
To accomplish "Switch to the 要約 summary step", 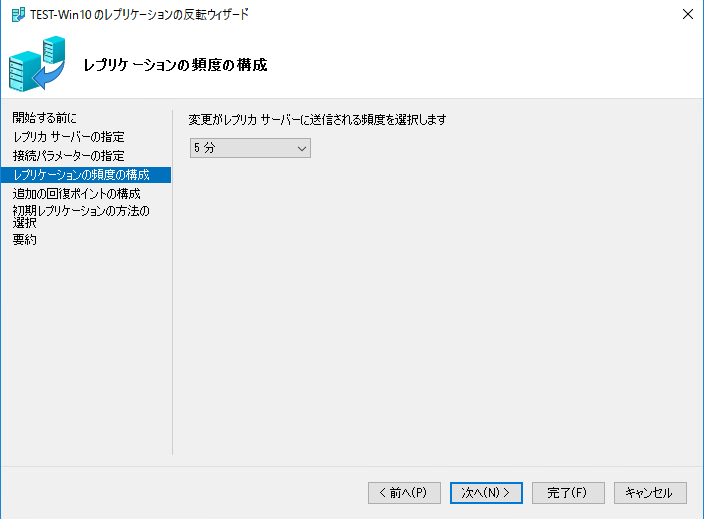I will (x=25, y=240).
